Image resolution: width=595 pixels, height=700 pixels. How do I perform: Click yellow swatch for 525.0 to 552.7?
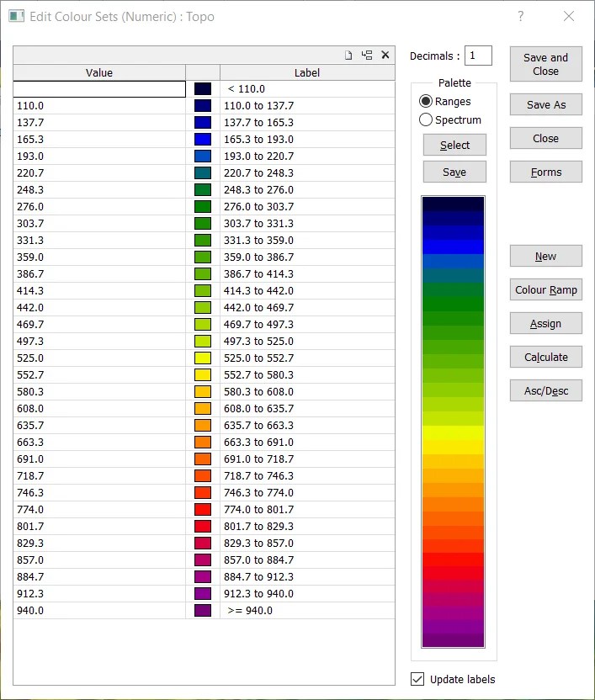click(x=203, y=358)
